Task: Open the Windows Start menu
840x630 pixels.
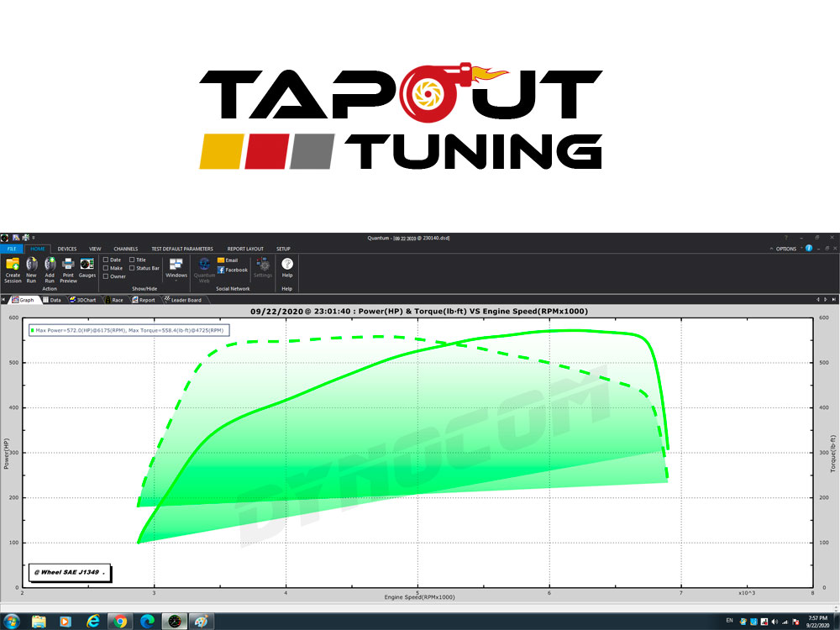Action: pyautogui.click(x=11, y=622)
